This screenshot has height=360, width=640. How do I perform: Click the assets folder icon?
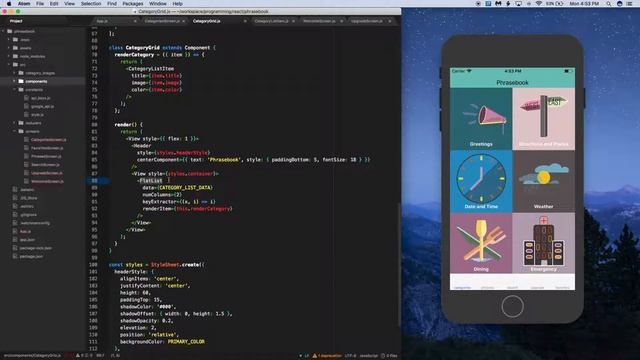point(16,48)
